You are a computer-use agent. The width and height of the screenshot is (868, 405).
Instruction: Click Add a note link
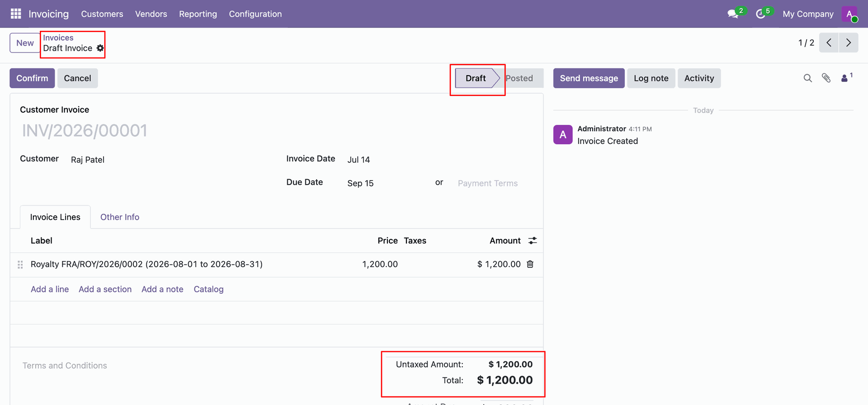[x=162, y=289]
